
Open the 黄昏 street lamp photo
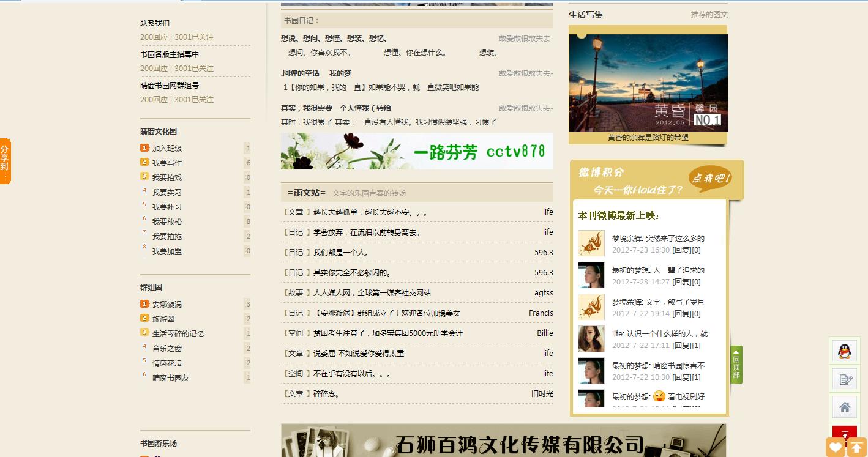click(x=648, y=83)
